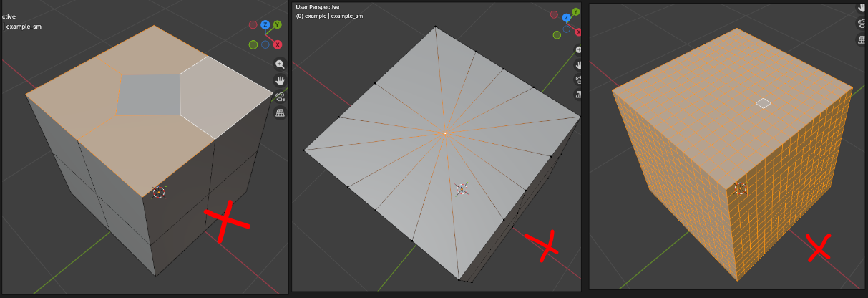Click the pan hand icon in left viewport
Viewport: 868px width, 298px height.
click(x=280, y=80)
